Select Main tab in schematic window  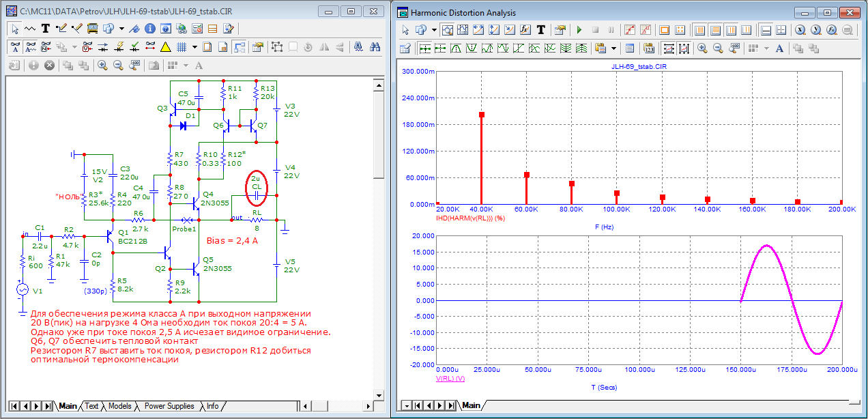tap(68, 406)
